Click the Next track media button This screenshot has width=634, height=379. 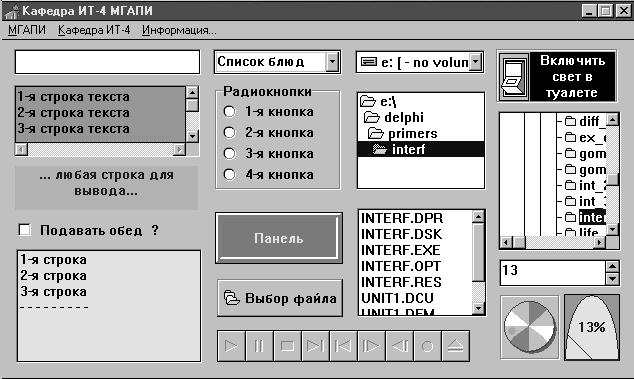point(315,346)
